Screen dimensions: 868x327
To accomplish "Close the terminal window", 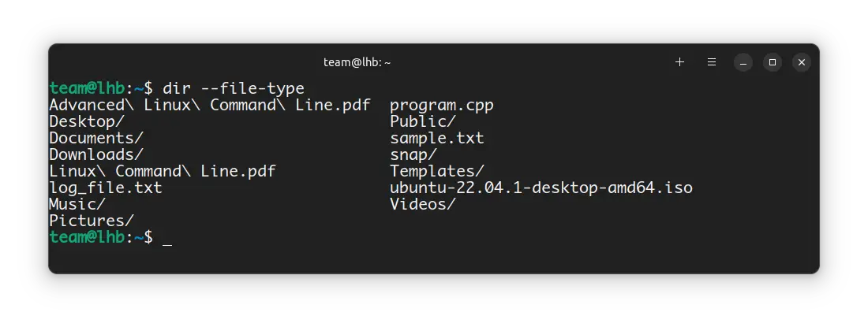I will [x=802, y=62].
